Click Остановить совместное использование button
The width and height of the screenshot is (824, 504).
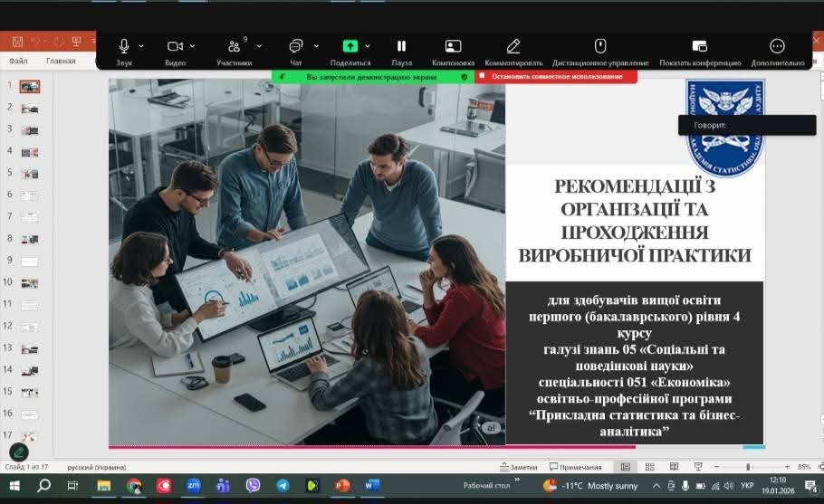[556, 77]
